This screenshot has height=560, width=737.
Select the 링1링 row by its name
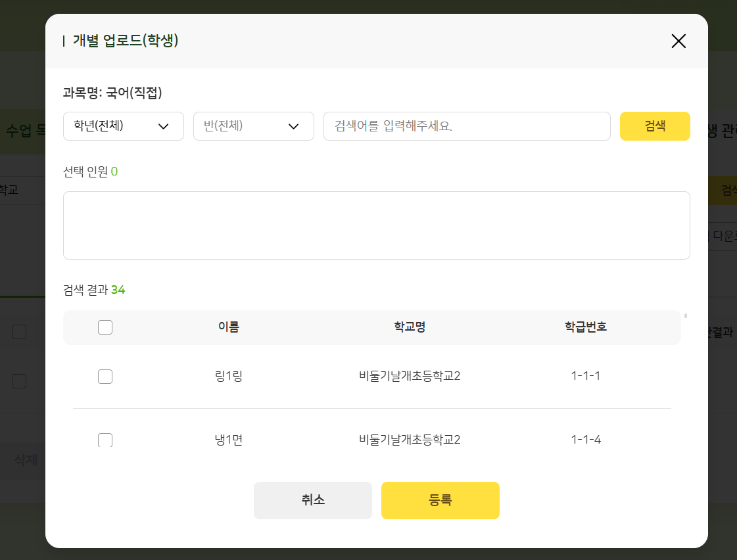(x=229, y=377)
